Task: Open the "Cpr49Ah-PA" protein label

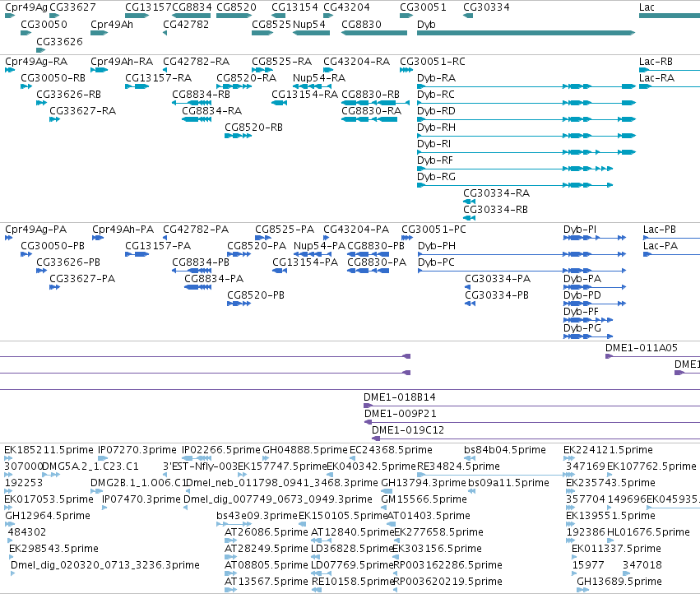Action: click(x=123, y=230)
